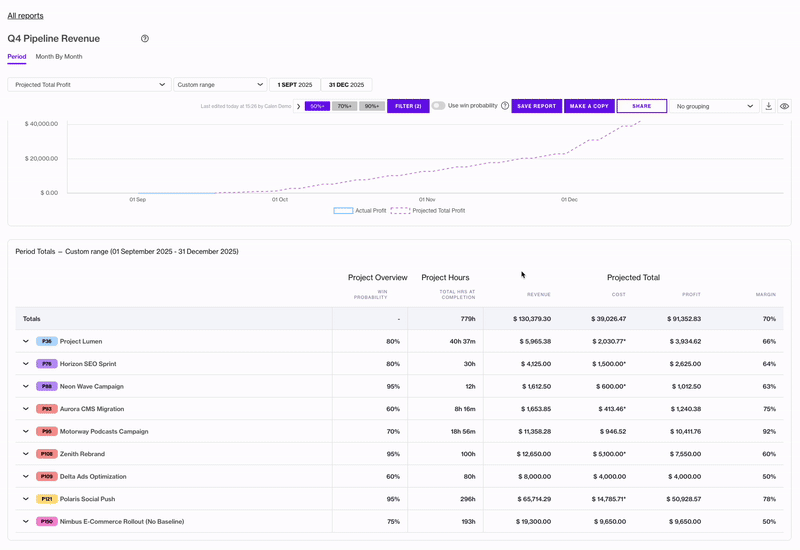Click the P76 badge for Horizon SEO Sprint
This screenshot has width=800, height=550.
point(46,364)
